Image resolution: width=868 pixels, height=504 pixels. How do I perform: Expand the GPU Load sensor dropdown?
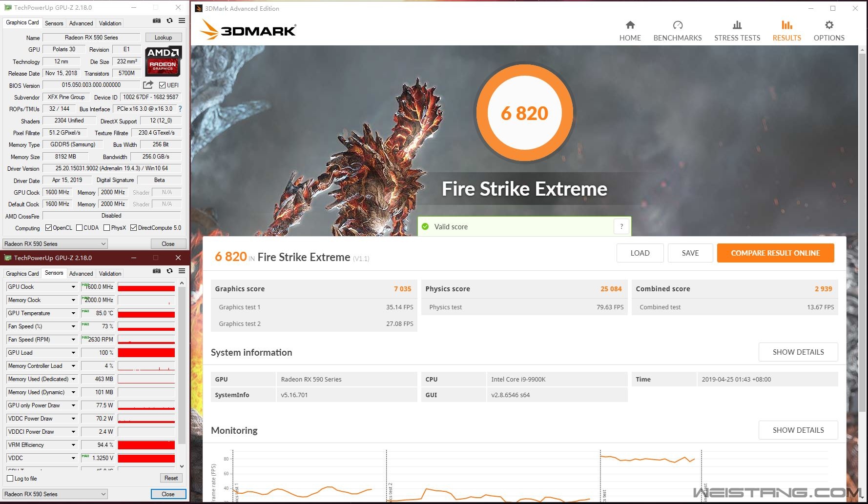click(74, 353)
